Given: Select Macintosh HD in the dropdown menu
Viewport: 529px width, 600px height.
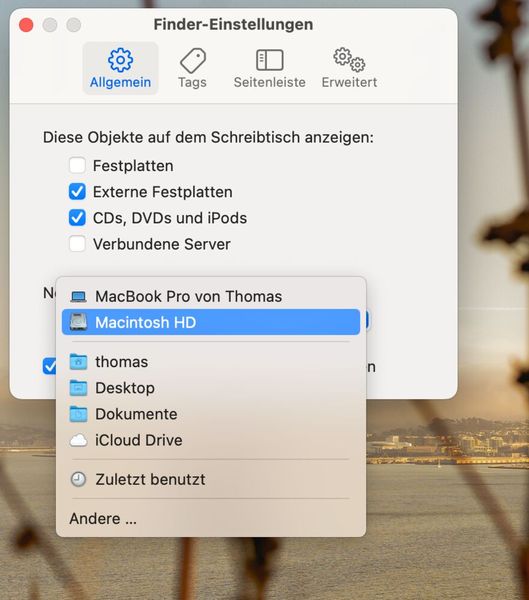Looking at the screenshot, I should click(x=211, y=322).
